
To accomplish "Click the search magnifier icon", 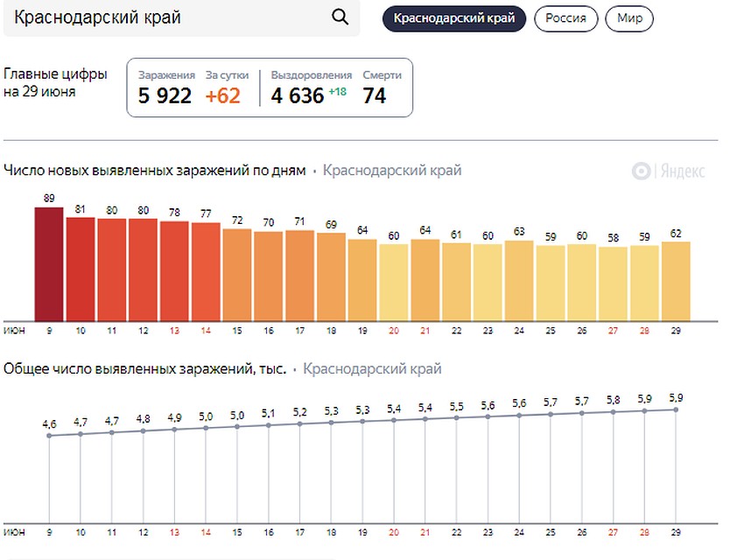I will (x=340, y=17).
